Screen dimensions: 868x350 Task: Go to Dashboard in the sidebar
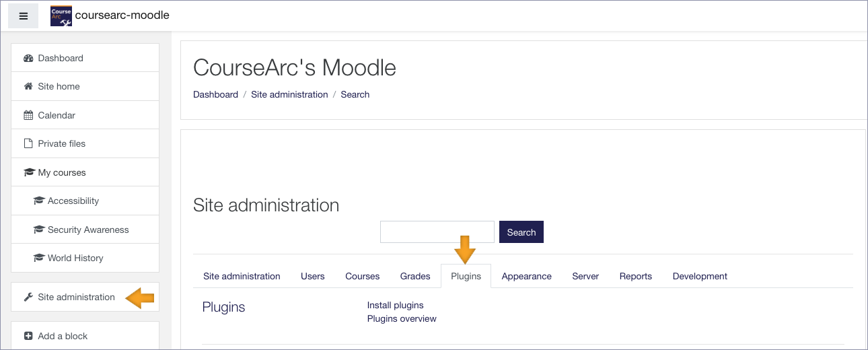(85, 58)
